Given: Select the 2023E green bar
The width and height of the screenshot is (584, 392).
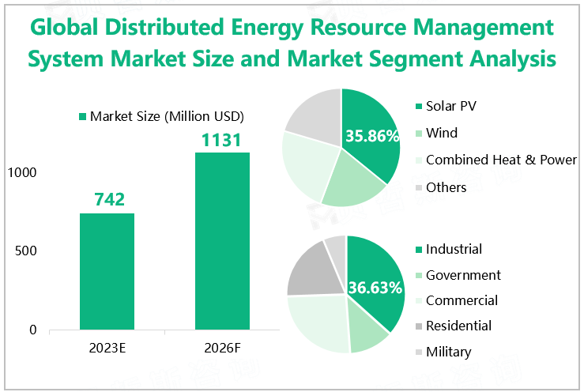Looking at the screenshot, I should 107,271.
